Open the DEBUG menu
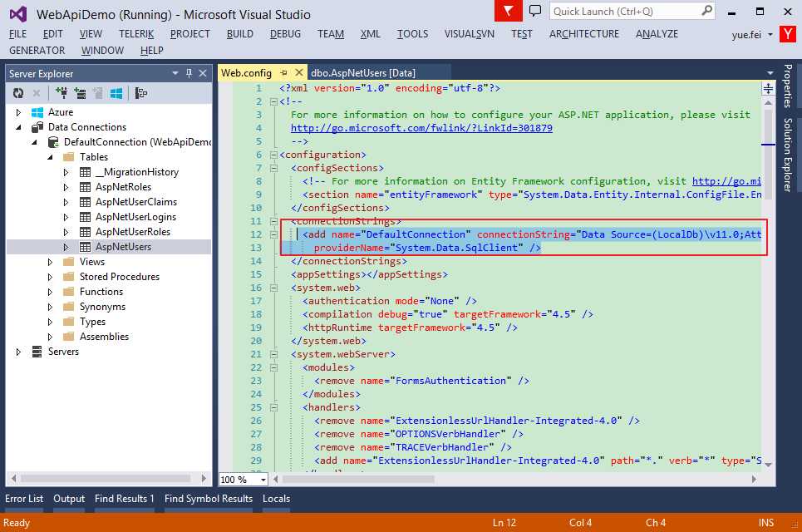Viewport: 802px width, 532px height. (285, 34)
